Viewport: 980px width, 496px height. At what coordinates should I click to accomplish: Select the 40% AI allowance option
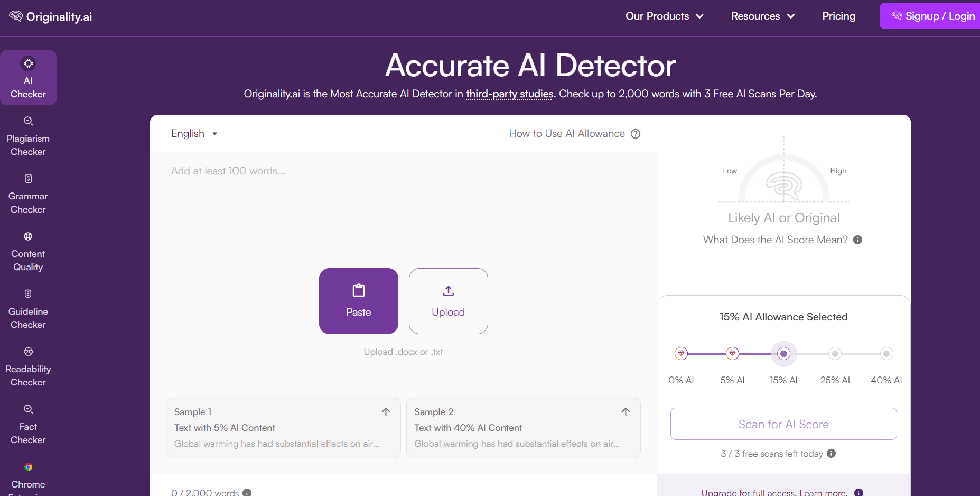886,353
